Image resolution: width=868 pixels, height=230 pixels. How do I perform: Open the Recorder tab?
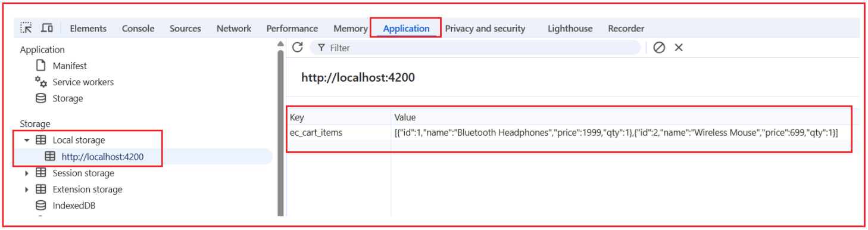(x=626, y=28)
